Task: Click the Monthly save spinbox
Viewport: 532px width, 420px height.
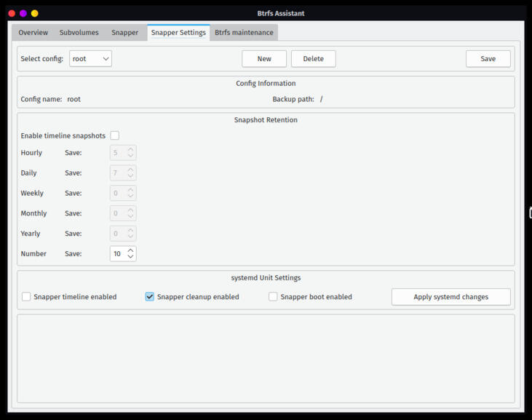Action: (123, 213)
